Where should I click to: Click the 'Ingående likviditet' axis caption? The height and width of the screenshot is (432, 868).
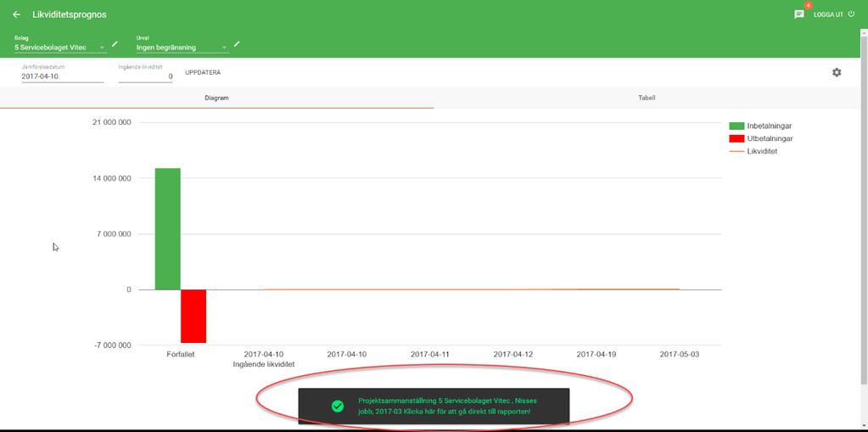click(x=264, y=364)
